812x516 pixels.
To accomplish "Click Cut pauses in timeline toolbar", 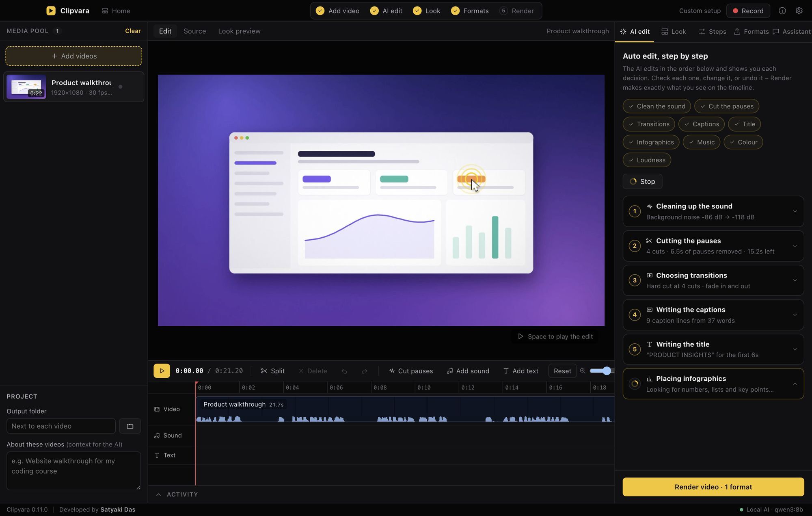I will pos(411,371).
